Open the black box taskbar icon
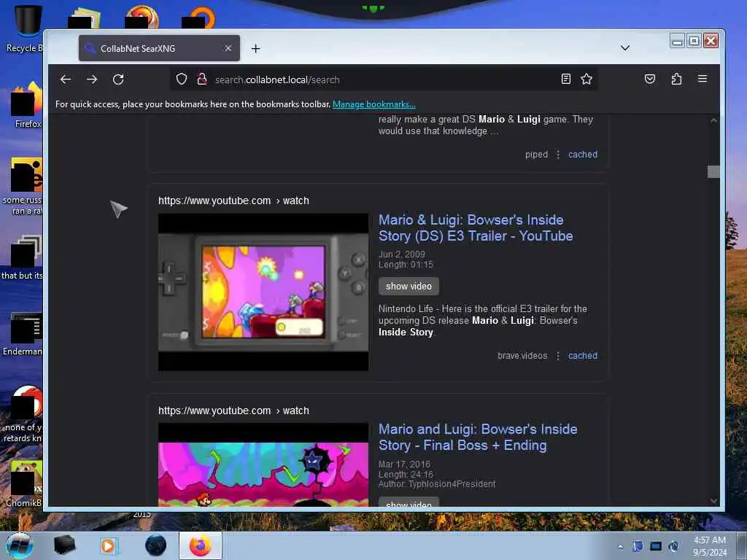Viewport: 747px width, 560px height. [x=64, y=545]
